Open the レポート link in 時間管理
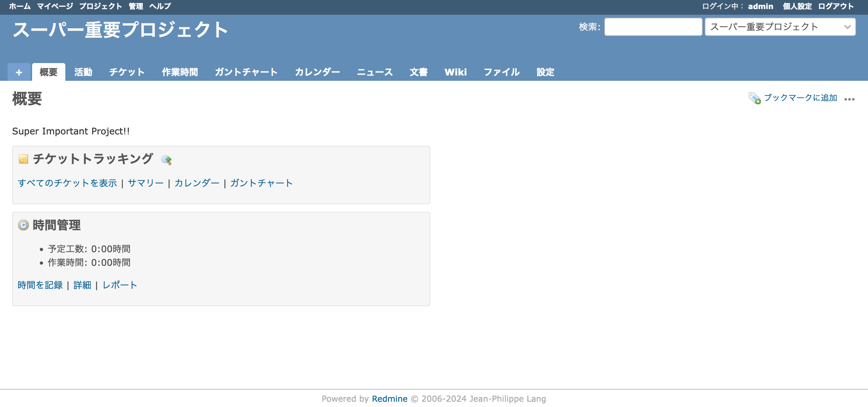868x407 pixels. [119, 285]
